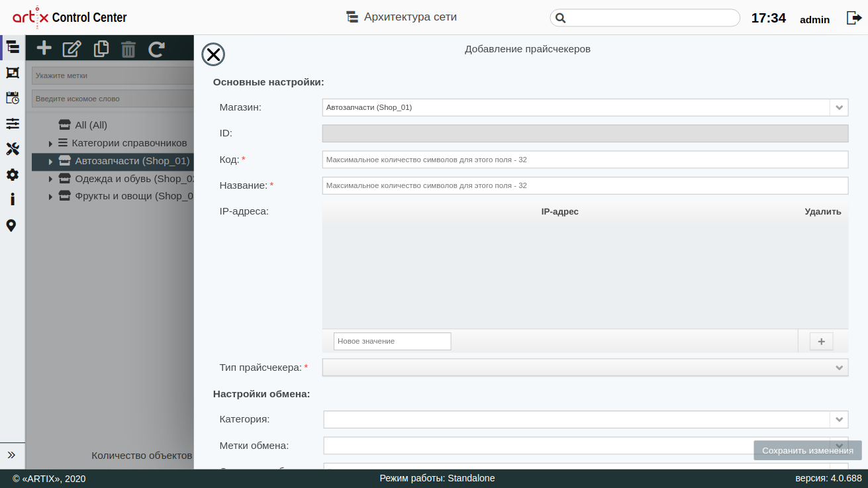Click Сохранить изменения button
The width and height of the screenshot is (868, 488).
pos(808,450)
